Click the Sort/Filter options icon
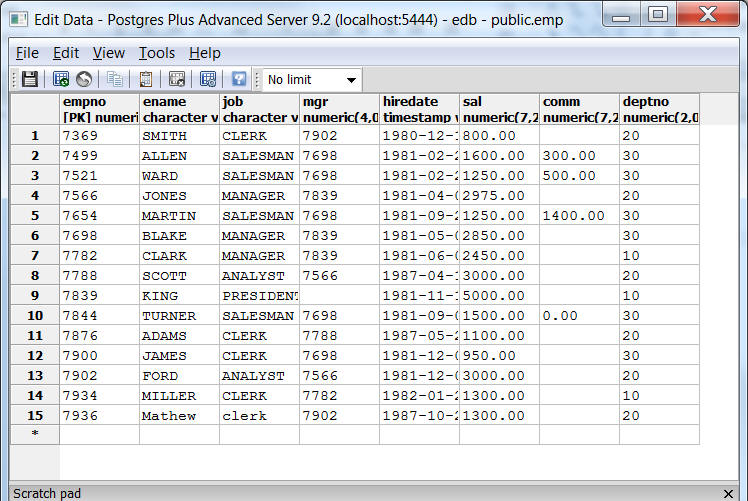748x501 pixels. tap(208, 79)
